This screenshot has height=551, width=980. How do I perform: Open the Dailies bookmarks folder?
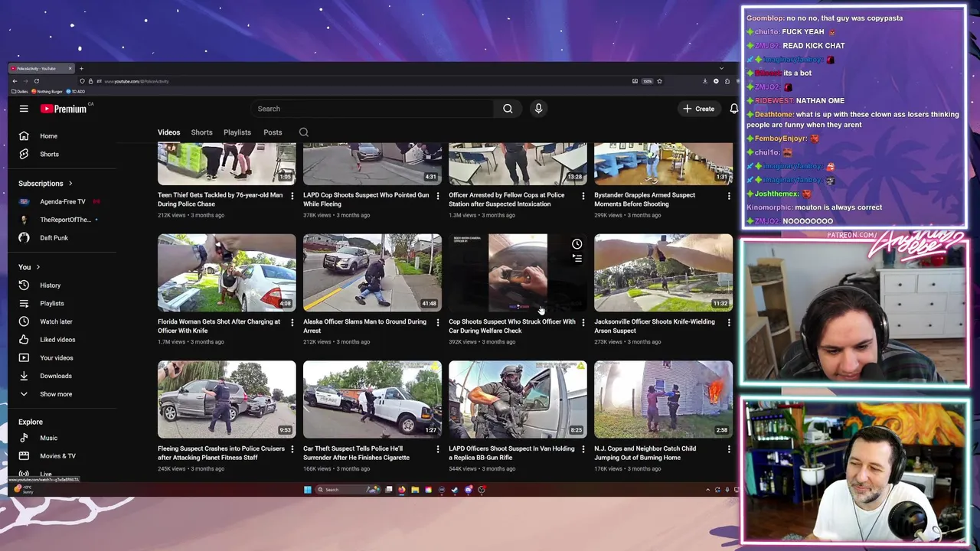point(20,92)
